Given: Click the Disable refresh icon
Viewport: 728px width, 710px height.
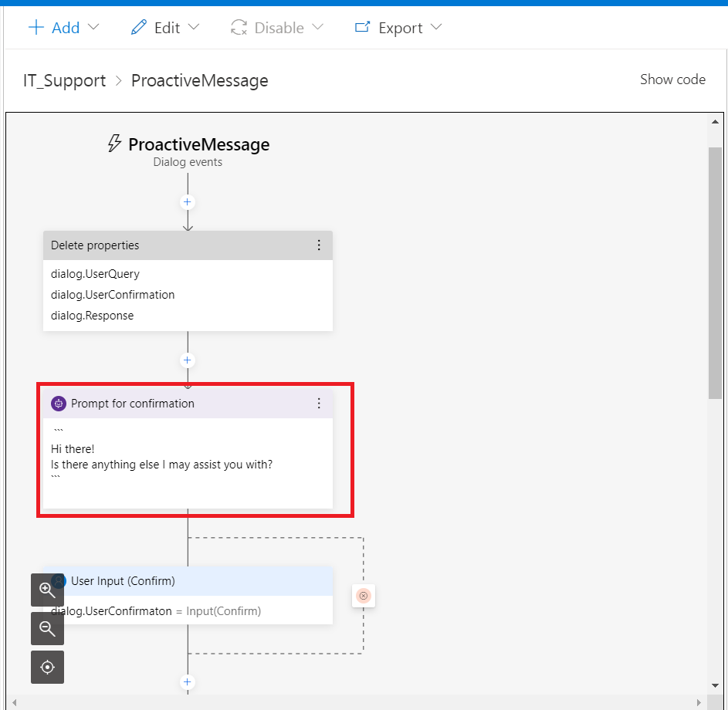Looking at the screenshot, I should (238, 27).
